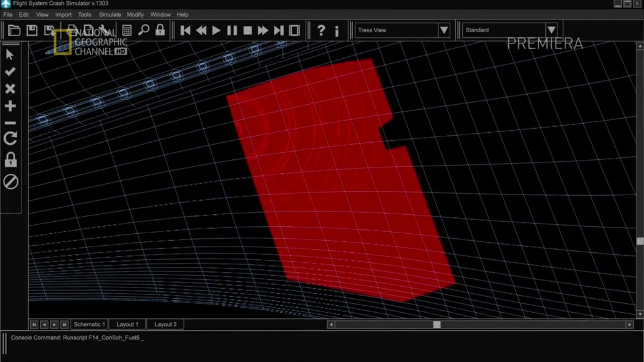The height and width of the screenshot is (362, 644).
Task: Open help with the question mark icon
Action: [321, 31]
